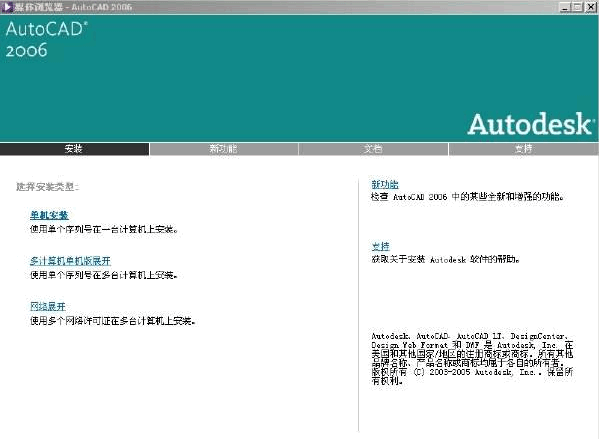Choose the 网络展开 link
599x439 pixels.
[48, 306]
